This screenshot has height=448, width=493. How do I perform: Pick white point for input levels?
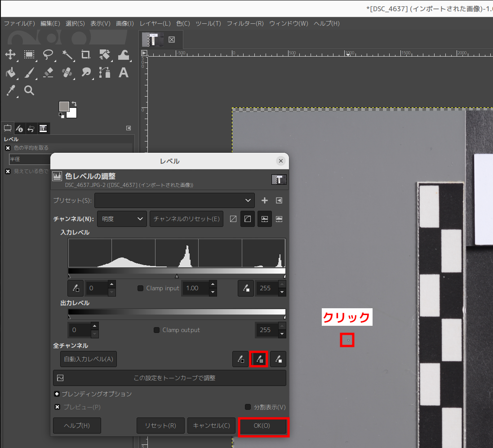[x=246, y=288]
